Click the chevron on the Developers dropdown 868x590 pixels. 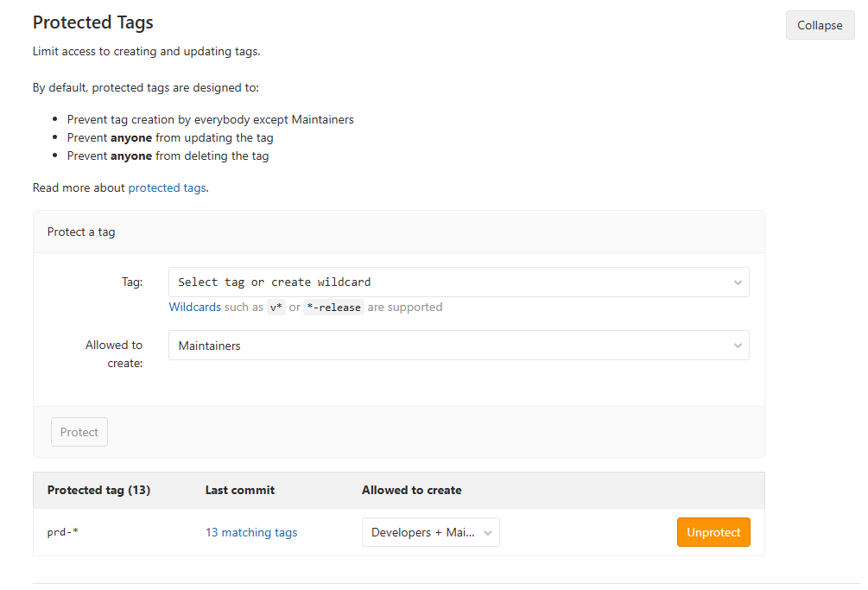point(488,533)
